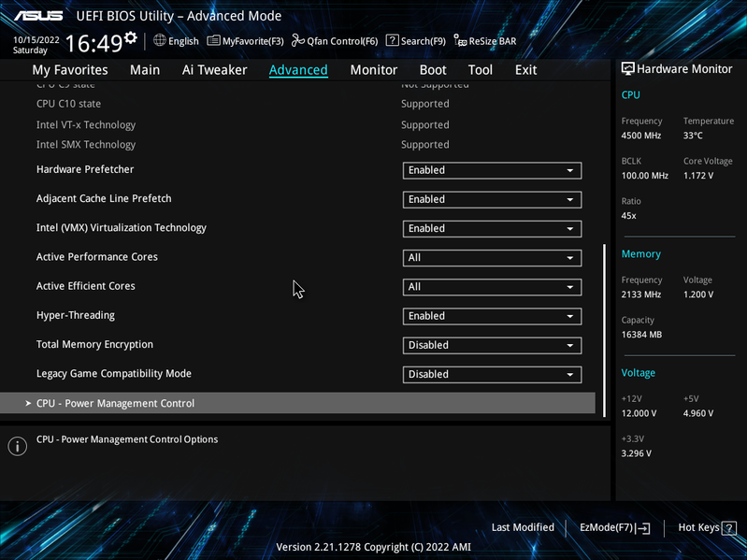Click the Hot Keys question icon
The width and height of the screenshot is (747, 560).
pos(729,527)
